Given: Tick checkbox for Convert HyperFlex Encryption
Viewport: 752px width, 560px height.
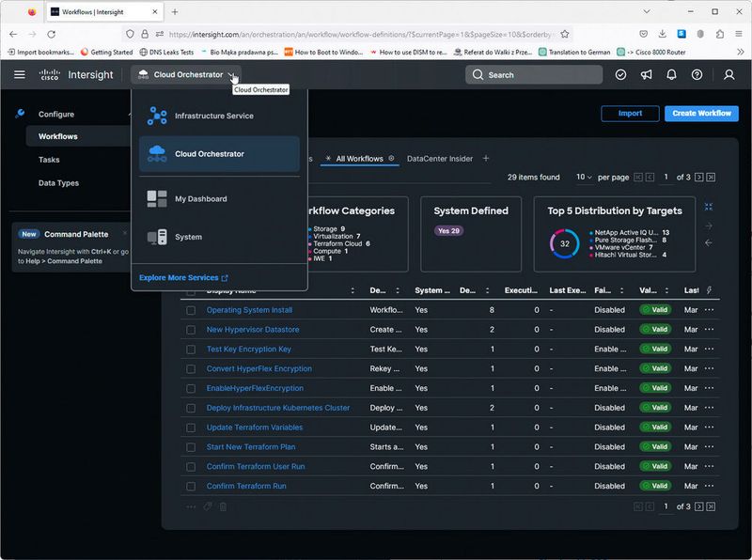Looking at the screenshot, I should click(x=191, y=368).
